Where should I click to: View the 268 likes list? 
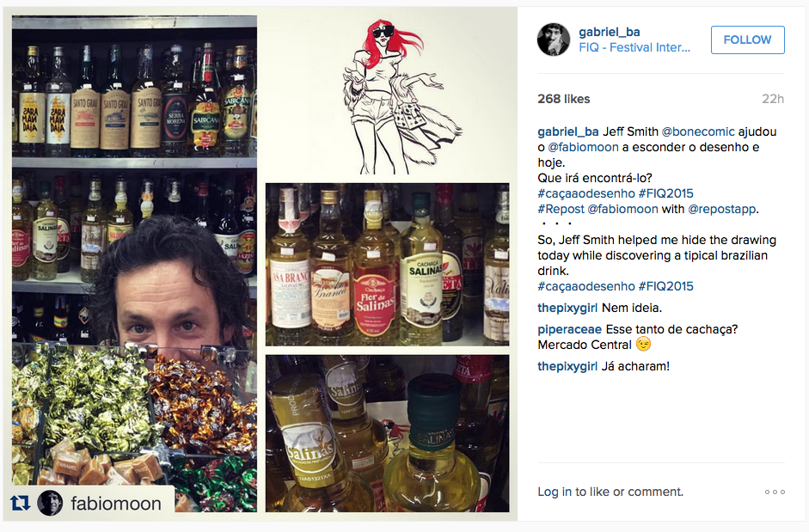(x=563, y=99)
